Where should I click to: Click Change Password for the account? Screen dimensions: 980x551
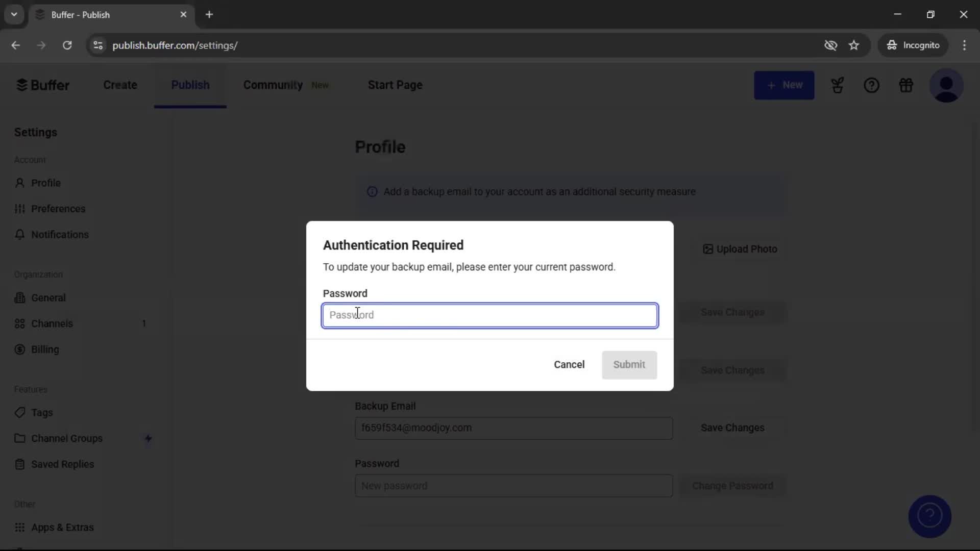[x=733, y=486]
